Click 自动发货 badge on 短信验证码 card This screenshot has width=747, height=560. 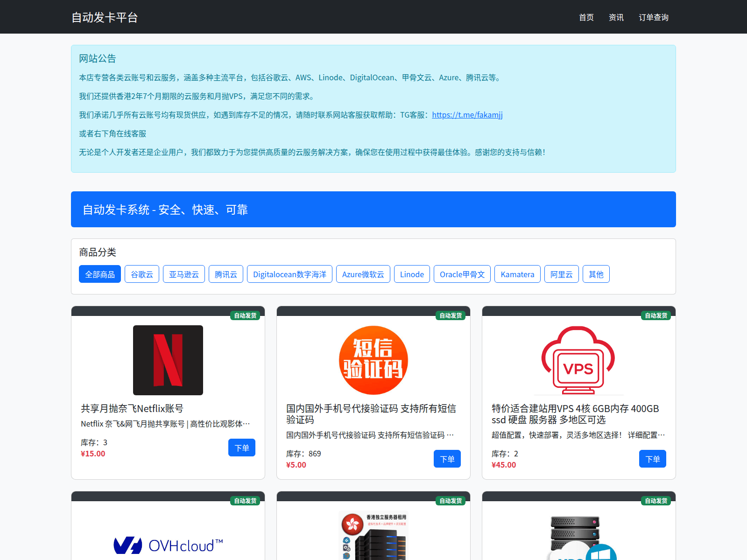tap(451, 315)
